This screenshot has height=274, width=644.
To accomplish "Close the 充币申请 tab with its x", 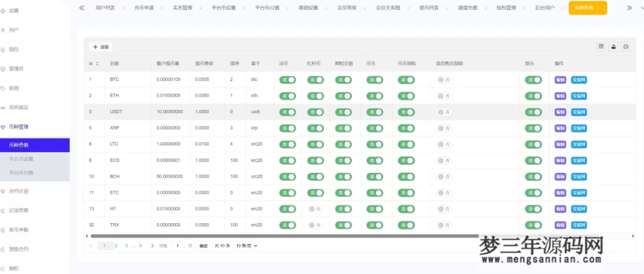I will (x=162, y=8).
